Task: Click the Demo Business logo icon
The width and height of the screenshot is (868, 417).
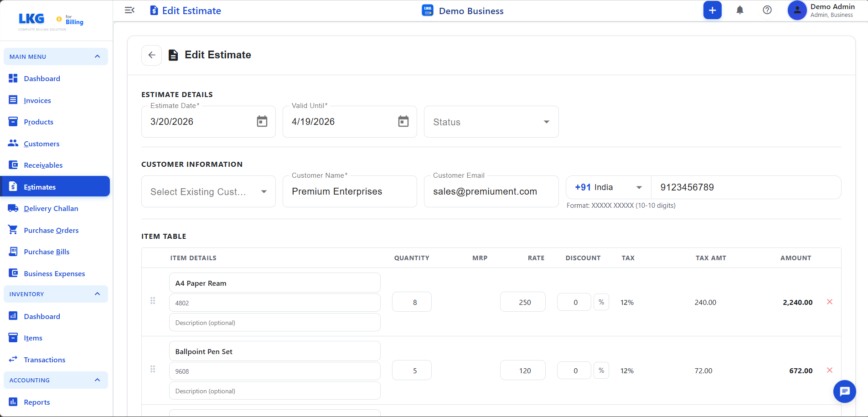Action: 428,10
